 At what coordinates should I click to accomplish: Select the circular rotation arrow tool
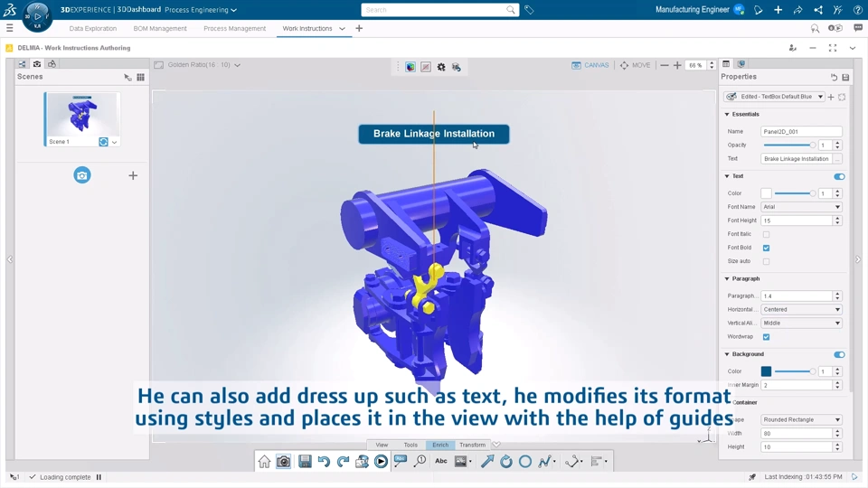506,461
